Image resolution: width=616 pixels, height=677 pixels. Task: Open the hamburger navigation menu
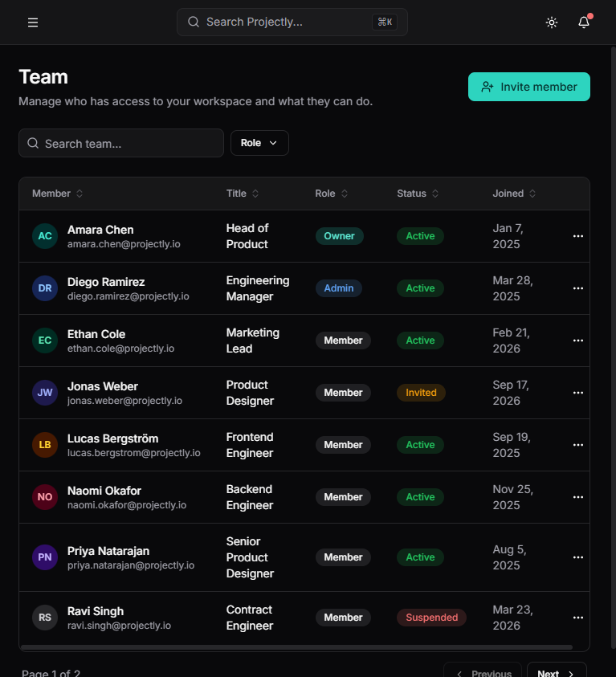click(33, 22)
